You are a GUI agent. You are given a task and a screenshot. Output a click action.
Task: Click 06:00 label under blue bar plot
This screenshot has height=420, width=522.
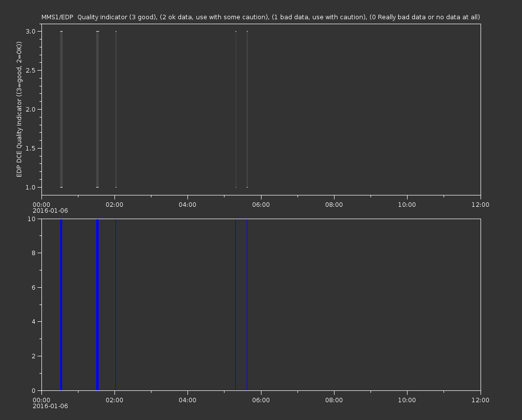pyautogui.click(x=261, y=400)
